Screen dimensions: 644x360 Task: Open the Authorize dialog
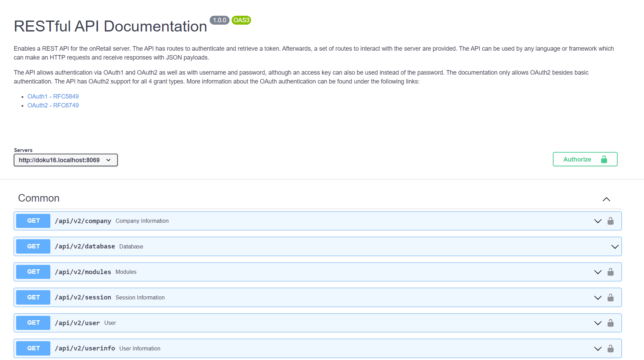pos(585,159)
